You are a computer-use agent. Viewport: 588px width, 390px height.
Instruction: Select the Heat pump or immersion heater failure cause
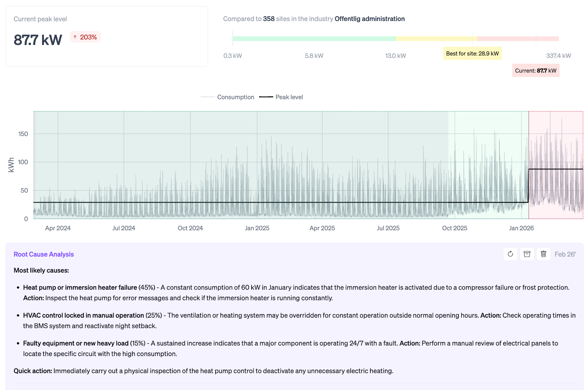click(79, 287)
